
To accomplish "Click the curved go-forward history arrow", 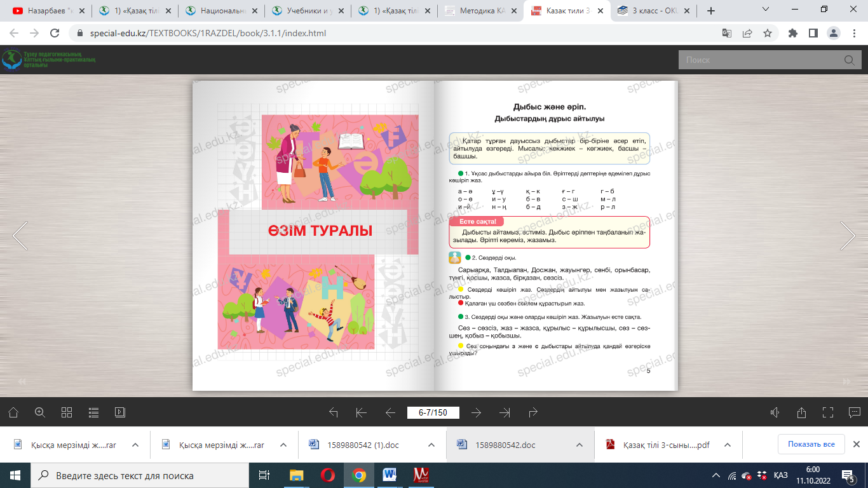I will click(x=534, y=412).
